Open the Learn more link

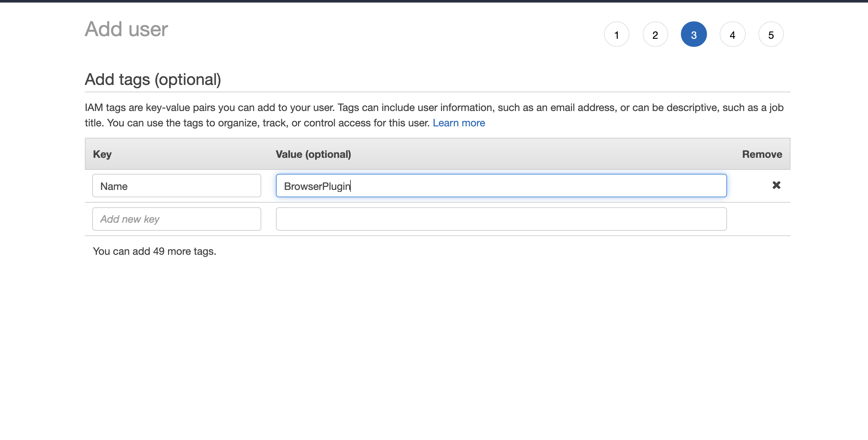click(x=459, y=123)
